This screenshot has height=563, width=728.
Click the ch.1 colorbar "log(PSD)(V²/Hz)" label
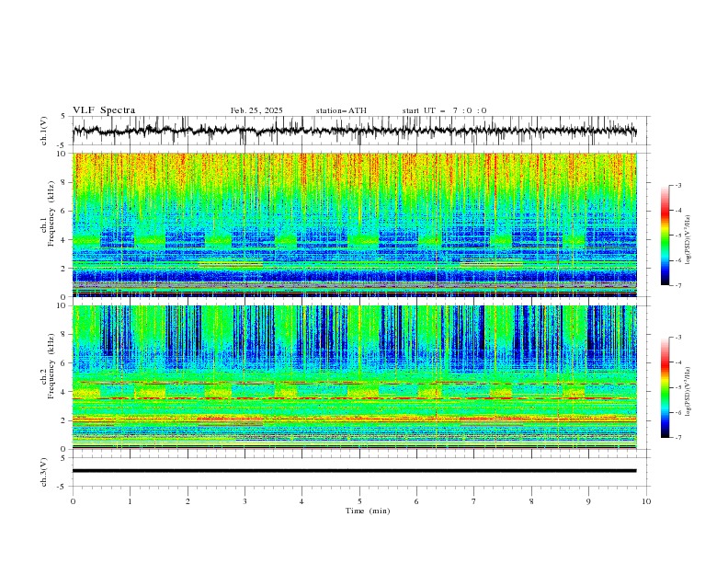(x=688, y=240)
